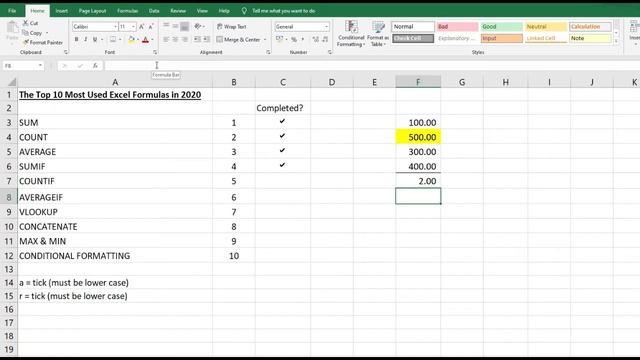Select the yellow cell containing 500.00
This screenshot has width=640, height=360.
(418, 137)
